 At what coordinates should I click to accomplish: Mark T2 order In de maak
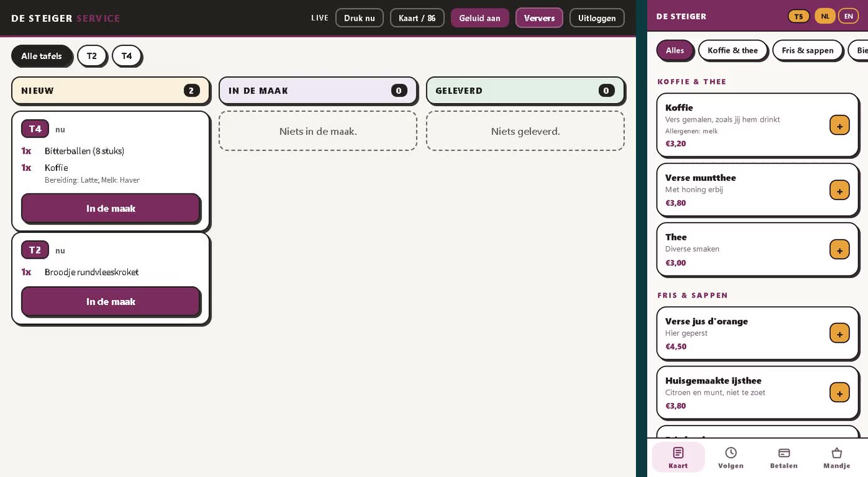coord(111,302)
